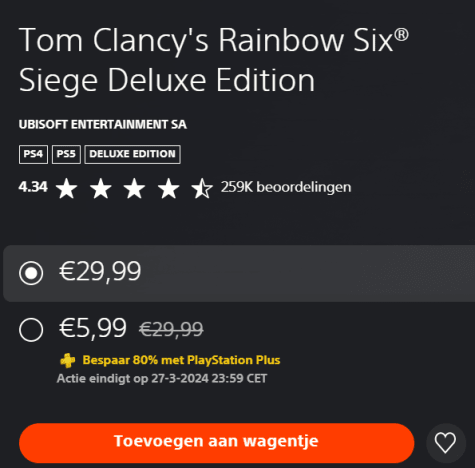
Task: Click the half-filled fifth rating star
Action: tap(202, 188)
